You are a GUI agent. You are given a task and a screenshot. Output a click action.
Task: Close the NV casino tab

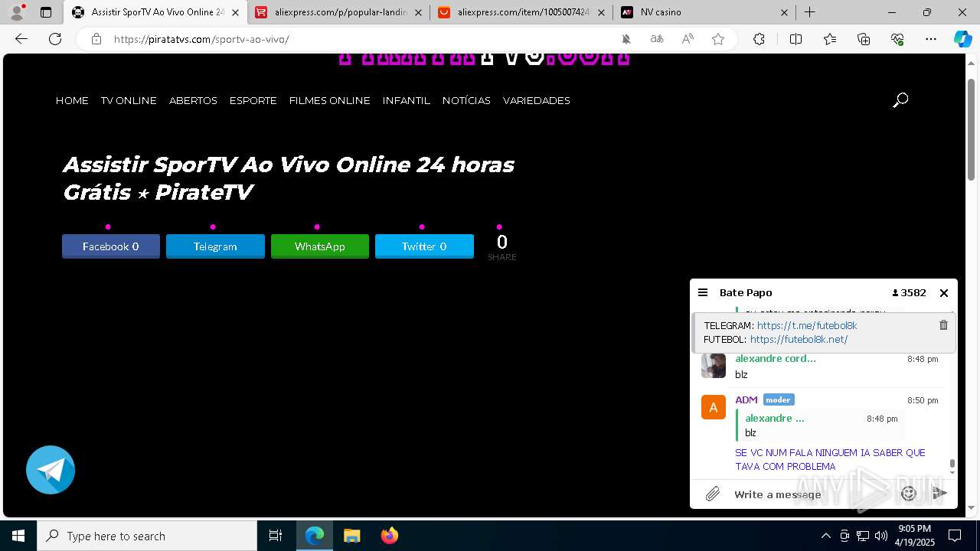784,12
